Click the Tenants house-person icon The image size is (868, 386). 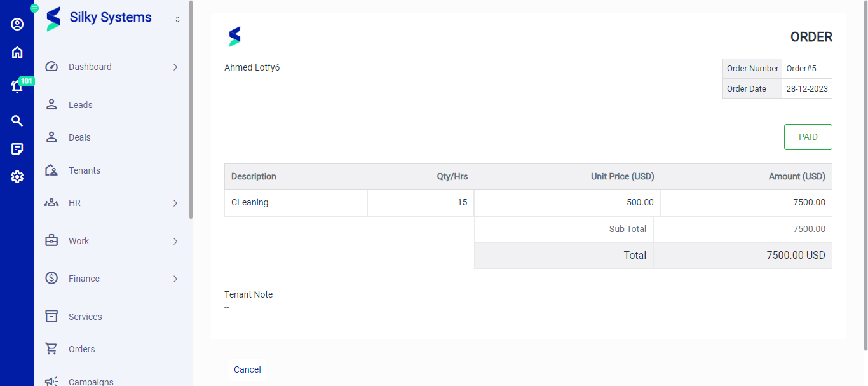[x=51, y=170]
